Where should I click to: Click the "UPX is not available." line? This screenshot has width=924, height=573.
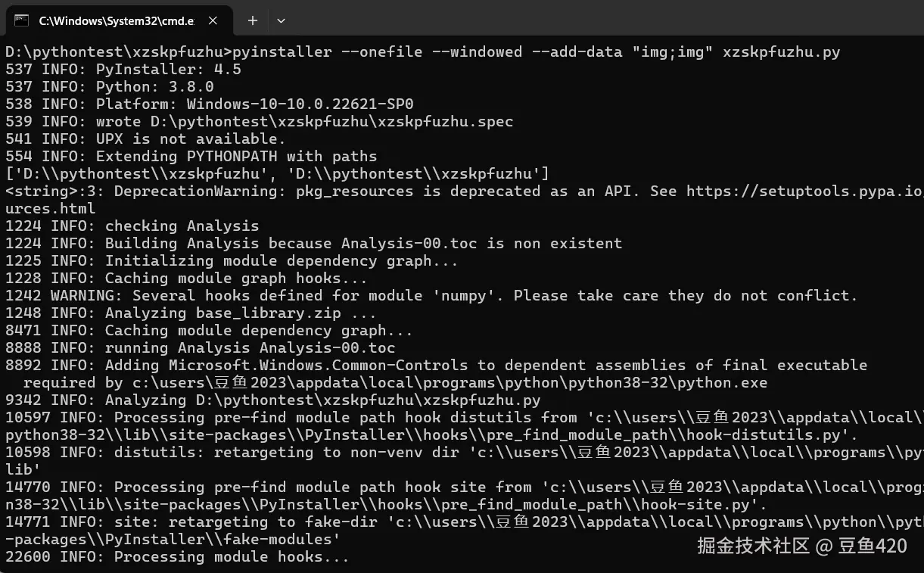[191, 139]
